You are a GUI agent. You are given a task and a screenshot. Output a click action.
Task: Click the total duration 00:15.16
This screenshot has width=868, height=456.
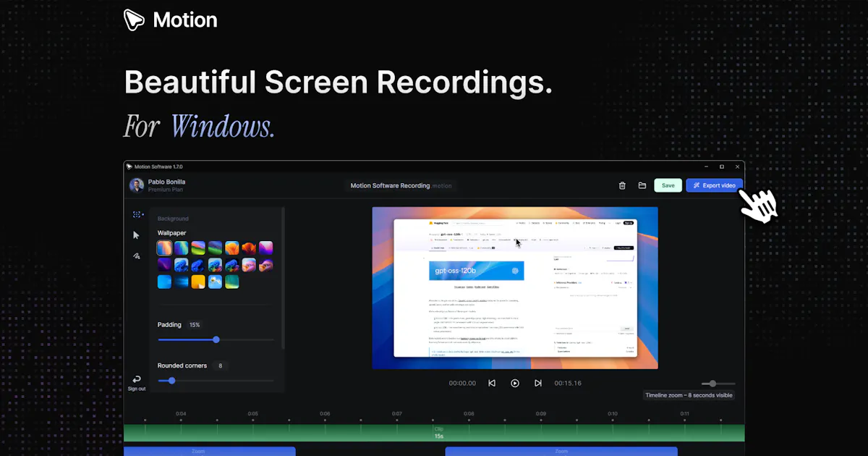tap(568, 383)
